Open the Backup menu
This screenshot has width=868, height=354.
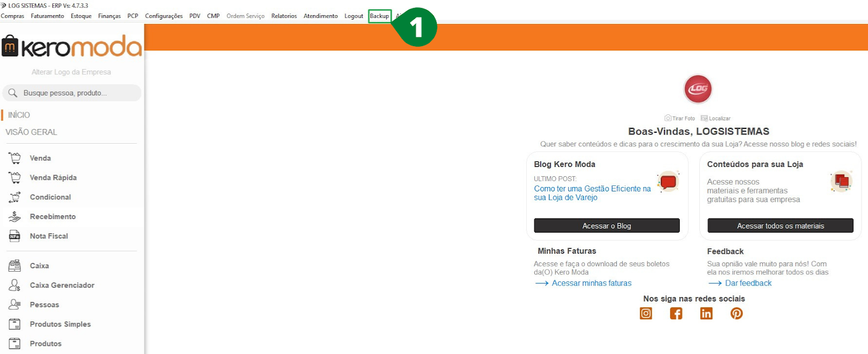(x=380, y=16)
